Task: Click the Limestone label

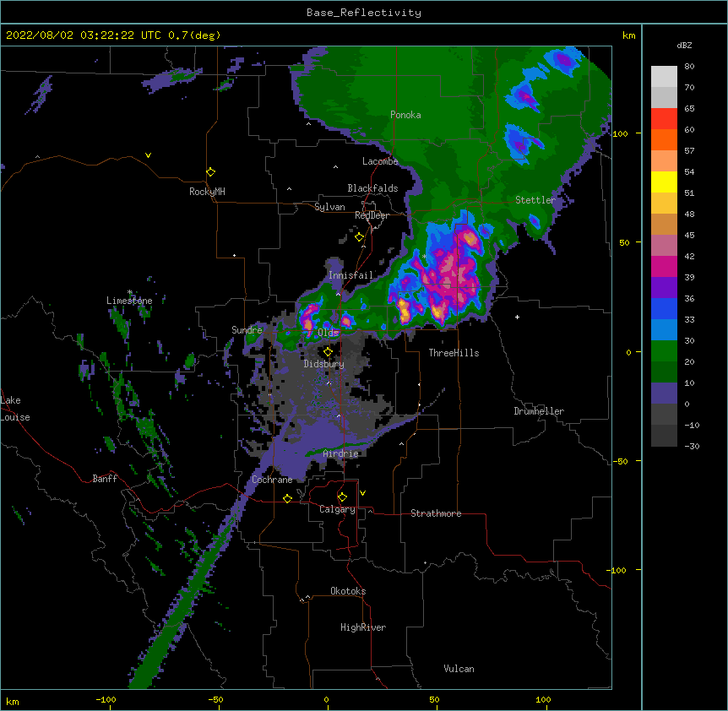Action: coord(129,301)
